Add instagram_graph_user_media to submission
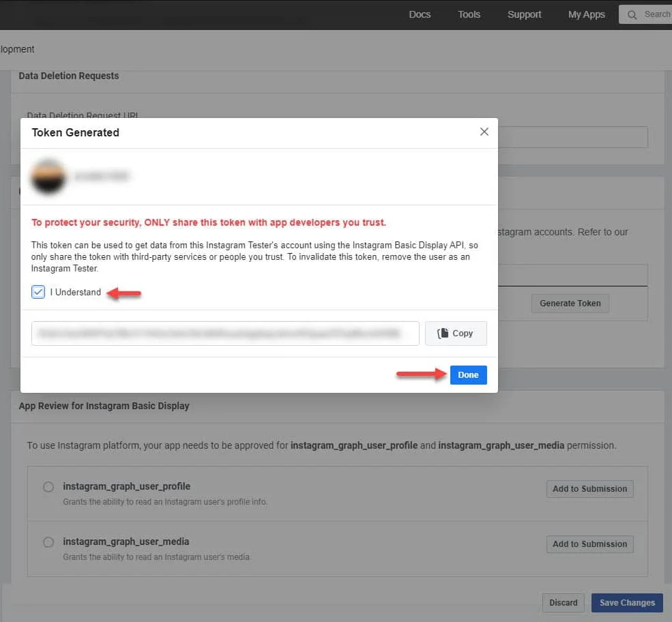This screenshot has height=622, width=672. pyautogui.click(x=589, y=544)
